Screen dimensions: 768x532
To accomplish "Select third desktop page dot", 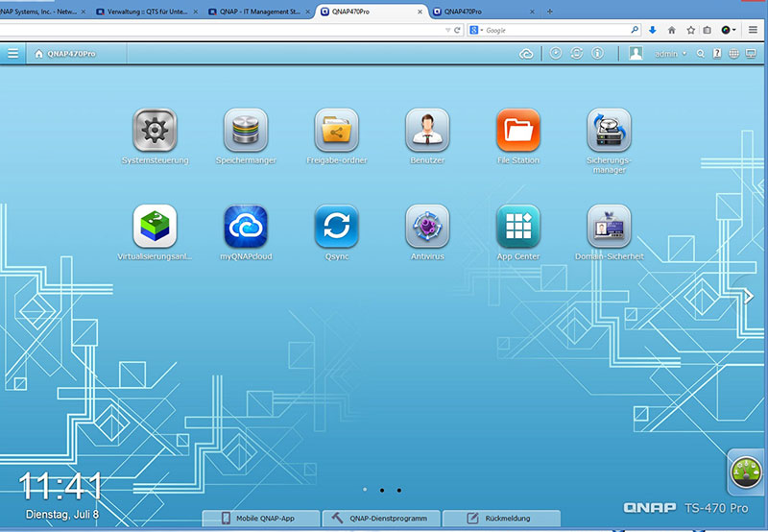I will 399,490.
